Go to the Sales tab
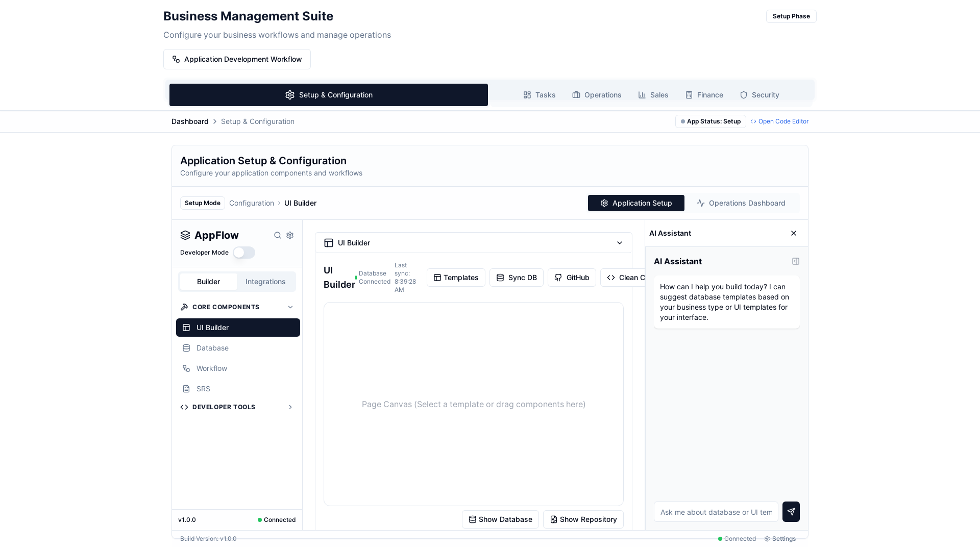Viewport: 980px width, 551px height. click(x=653, y=95)
